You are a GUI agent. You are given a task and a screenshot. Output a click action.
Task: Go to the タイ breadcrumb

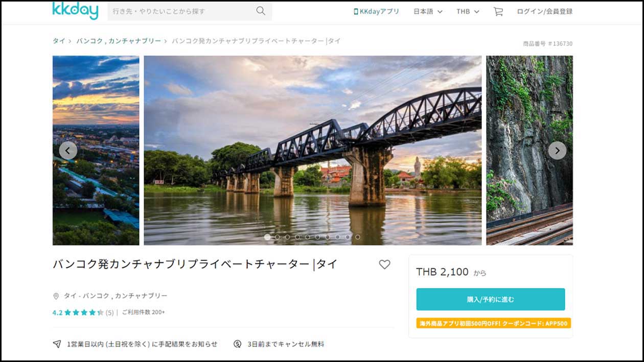tap(59, 41)
